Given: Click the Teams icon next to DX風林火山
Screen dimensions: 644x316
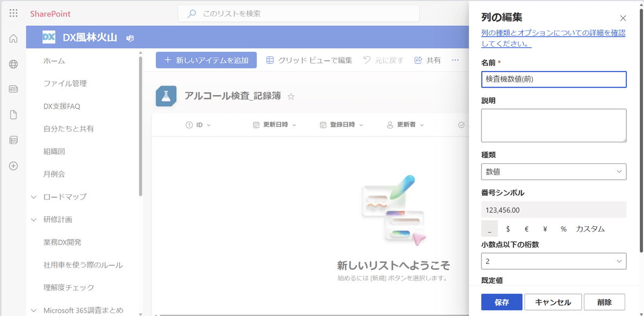Looking at the screenshot, I should (x=129, y=38).
